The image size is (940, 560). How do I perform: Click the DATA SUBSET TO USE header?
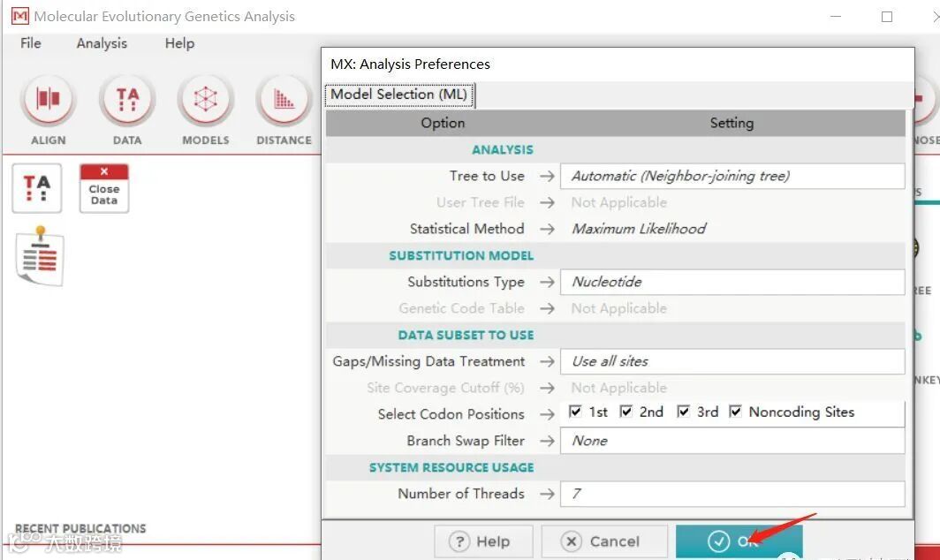point(466,335)
